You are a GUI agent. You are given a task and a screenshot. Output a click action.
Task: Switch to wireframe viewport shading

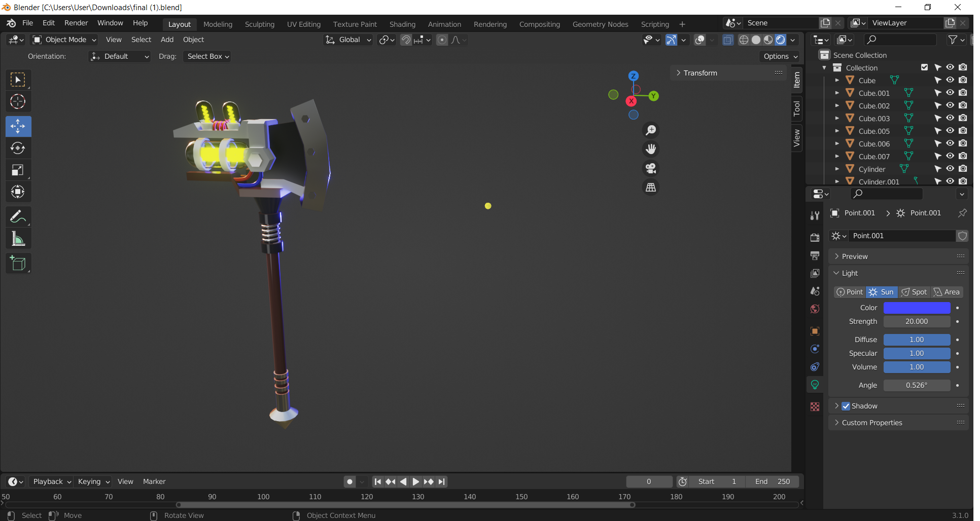(744, 40)
